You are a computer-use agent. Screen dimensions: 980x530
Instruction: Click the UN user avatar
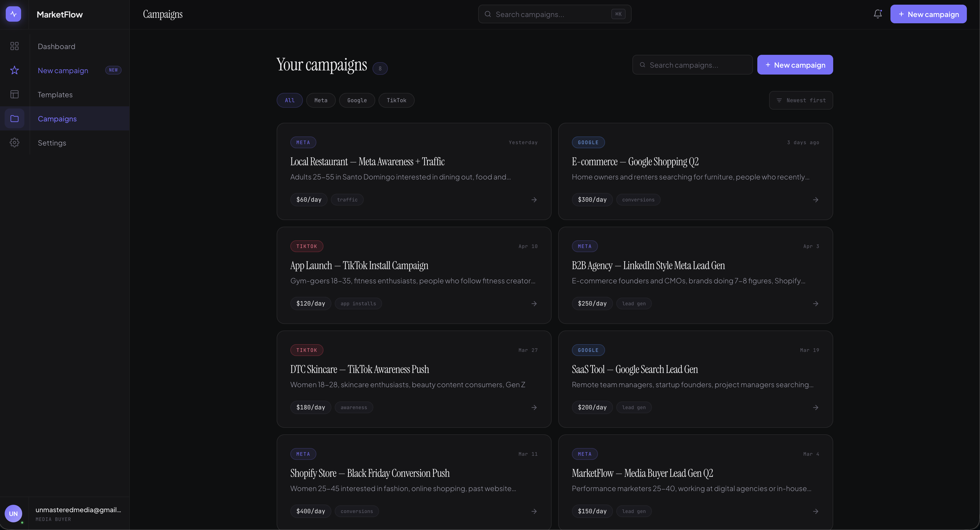(14, 513)
